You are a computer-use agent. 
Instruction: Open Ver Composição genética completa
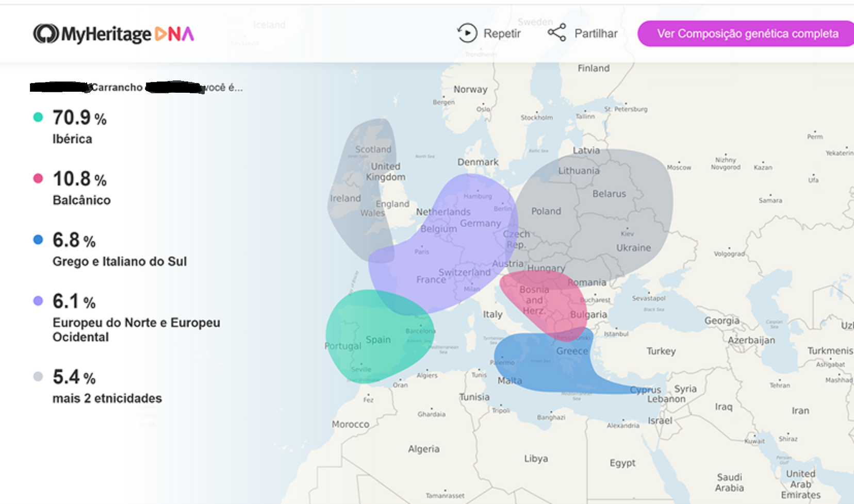pos(747,34)
